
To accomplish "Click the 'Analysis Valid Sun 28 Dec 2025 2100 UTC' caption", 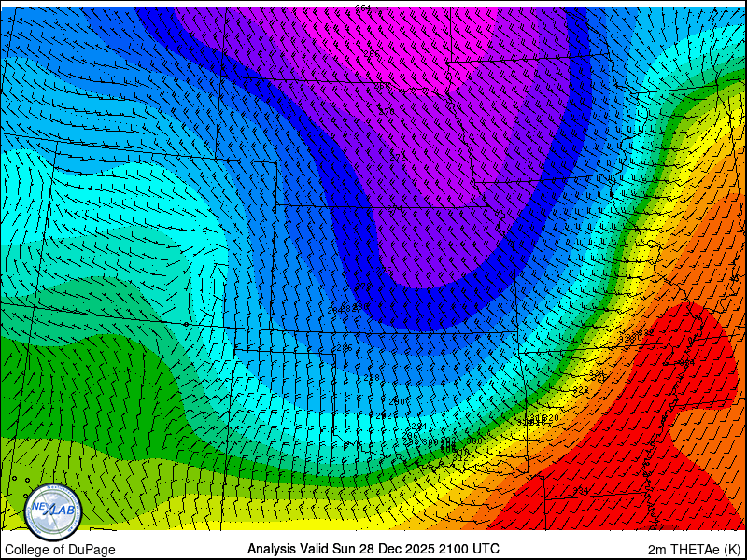I will pyautogui.click(x=373, y=549).
